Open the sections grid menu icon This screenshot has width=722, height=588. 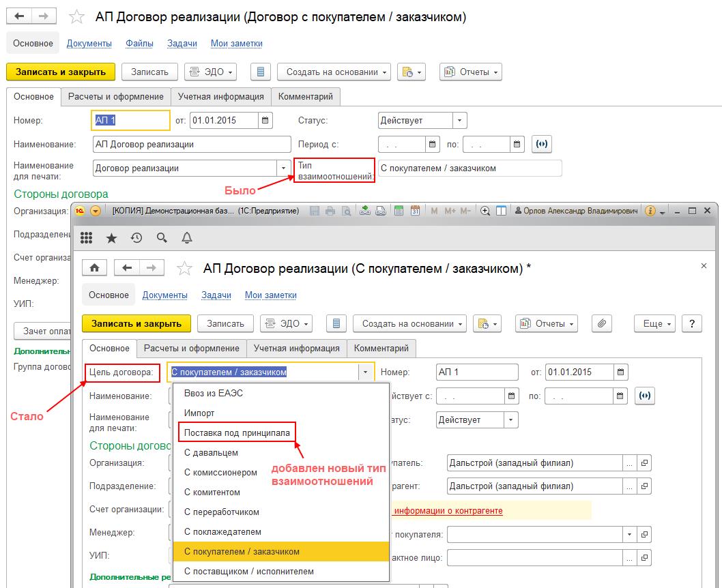86,238
